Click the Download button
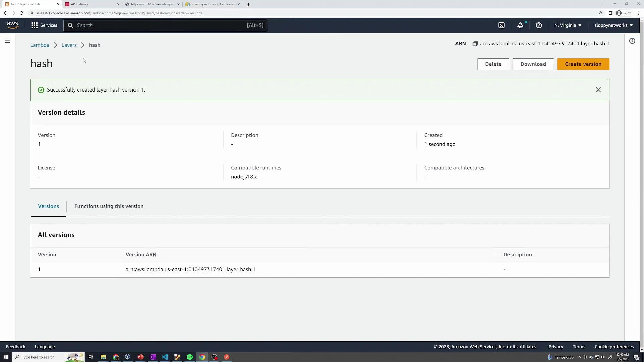 (x=533, y=64)
